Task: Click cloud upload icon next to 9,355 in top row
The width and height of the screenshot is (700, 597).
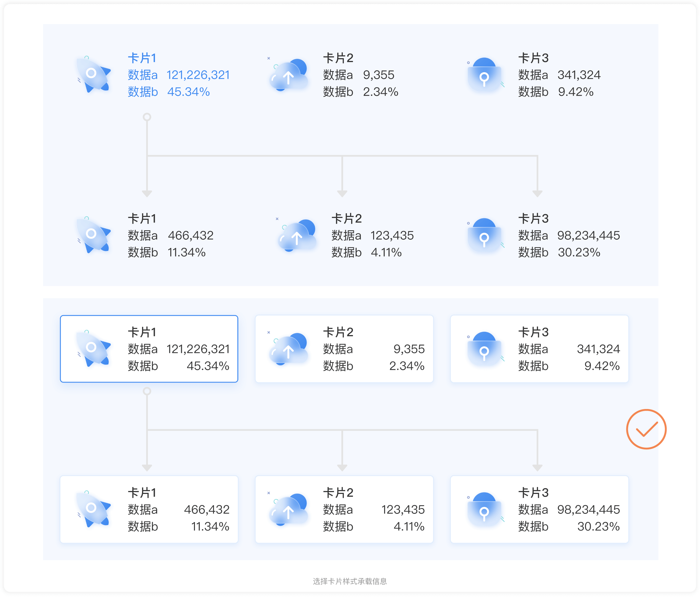Action: pos(289,75)
